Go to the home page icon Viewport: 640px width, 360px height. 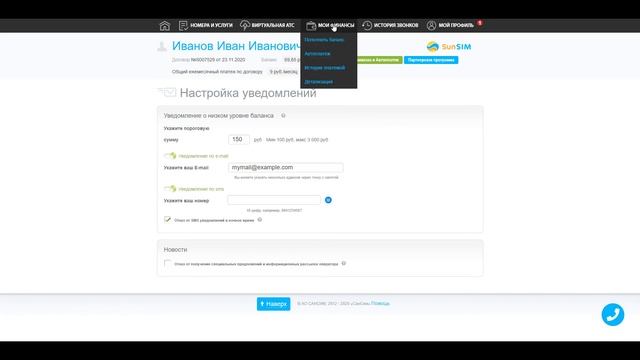164,26
